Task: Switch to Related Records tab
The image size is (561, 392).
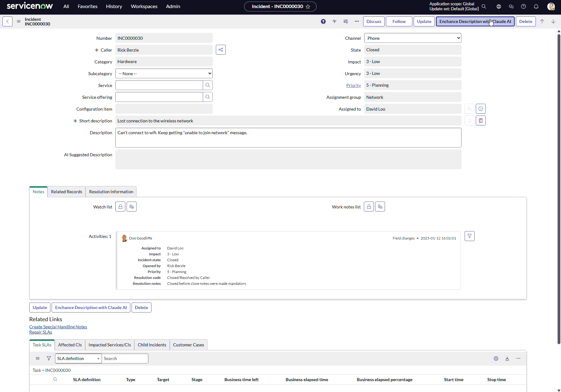Action: pos(67,192)
